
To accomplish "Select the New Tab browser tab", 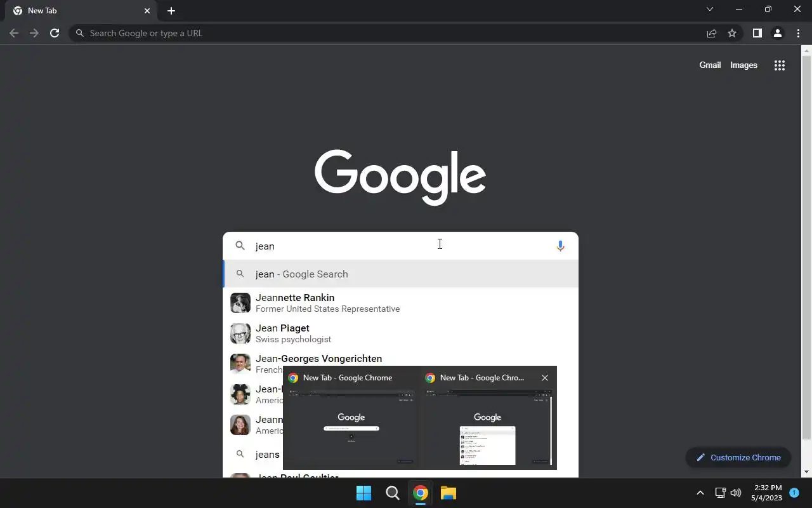I will click(x=81, y=11).
